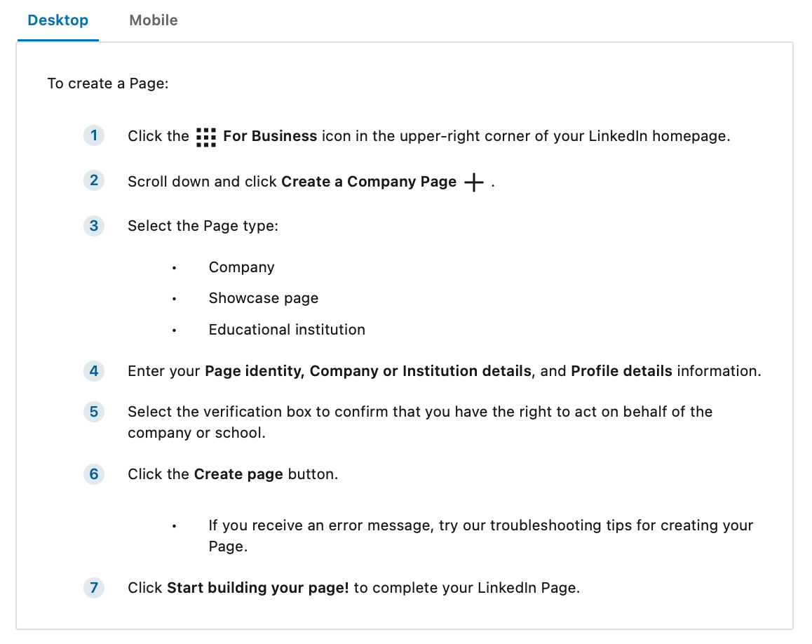Image resolution: width=812 pixels, height=644 pixels.
Task: Click the 'Educational institution' bullet item
Action: pyautogui.click(x=287, y=330)
